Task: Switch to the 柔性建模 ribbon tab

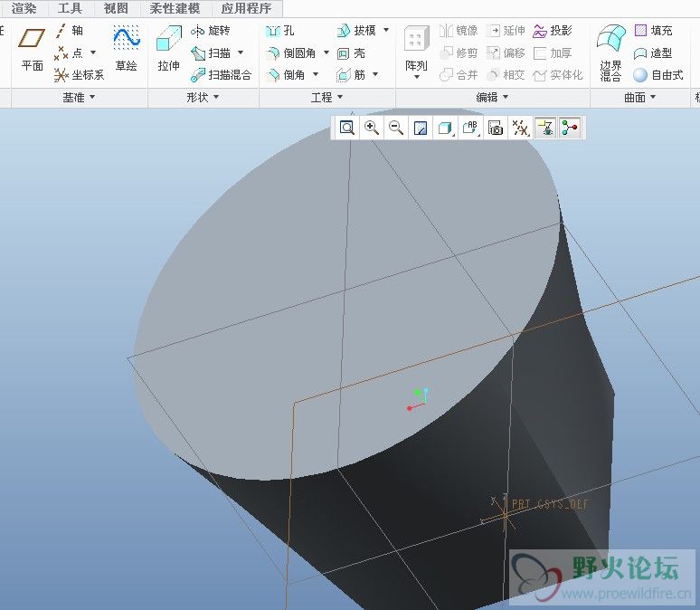Action: pyautogui.click(x=175, y=8)
